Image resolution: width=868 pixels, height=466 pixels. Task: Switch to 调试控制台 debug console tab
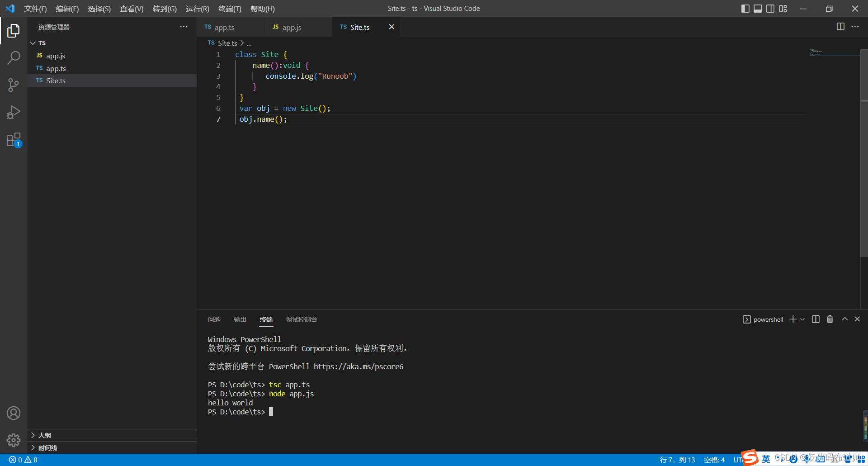[x=302, y=319]
